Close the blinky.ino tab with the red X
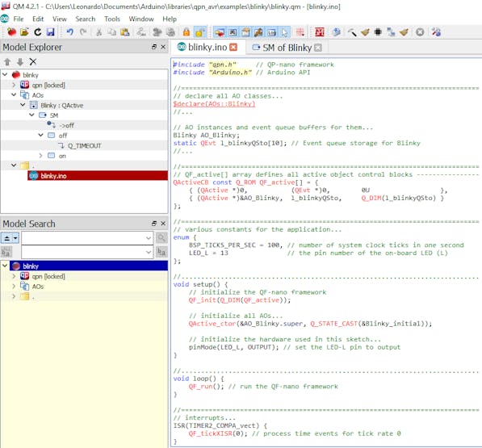This screenshot has width=482, height=448. (233, 48)
